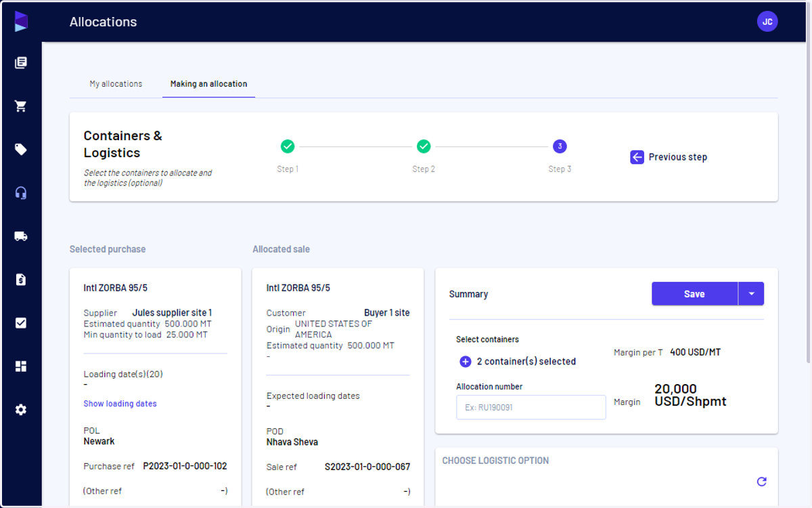The width and height of the screenshot is (812, 508).
Task: Open the headset allocations sidebar icon
Action: tap(21, 193)
